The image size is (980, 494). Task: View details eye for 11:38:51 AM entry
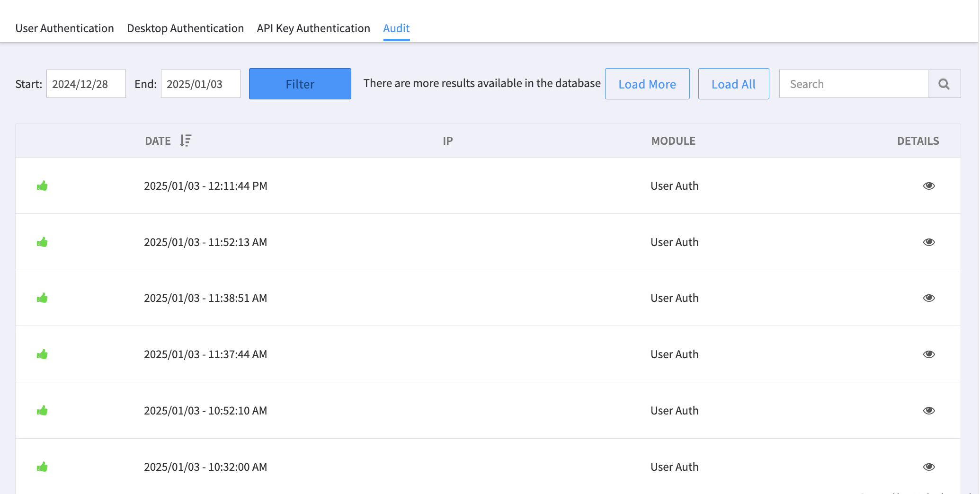pos(929,298)
